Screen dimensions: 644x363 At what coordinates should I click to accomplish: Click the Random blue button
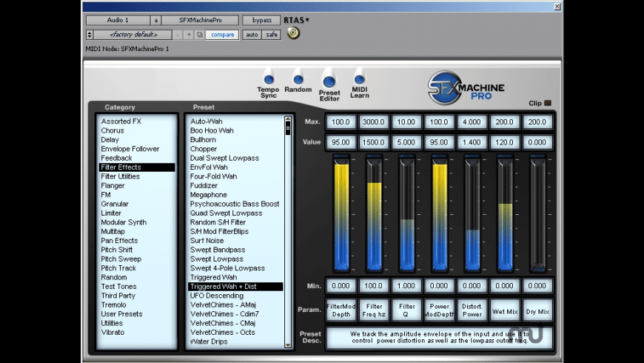point(298,79)
